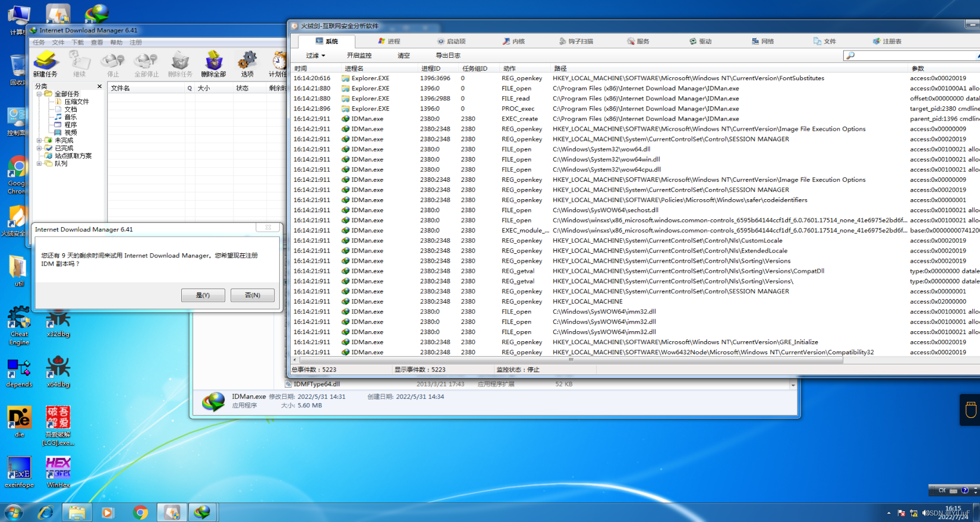The image size is (980, 522).
Task: Open the 注册 menu in IDM
Action: 136,42
